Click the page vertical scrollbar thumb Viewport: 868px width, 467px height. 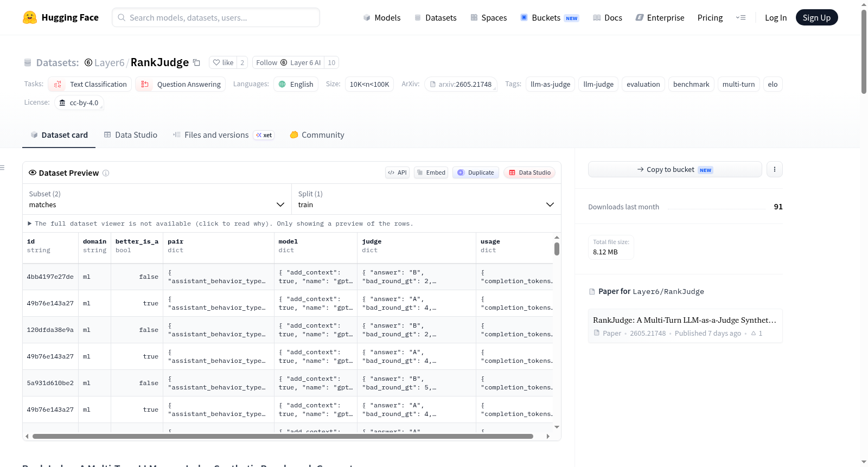coord(864,52)
